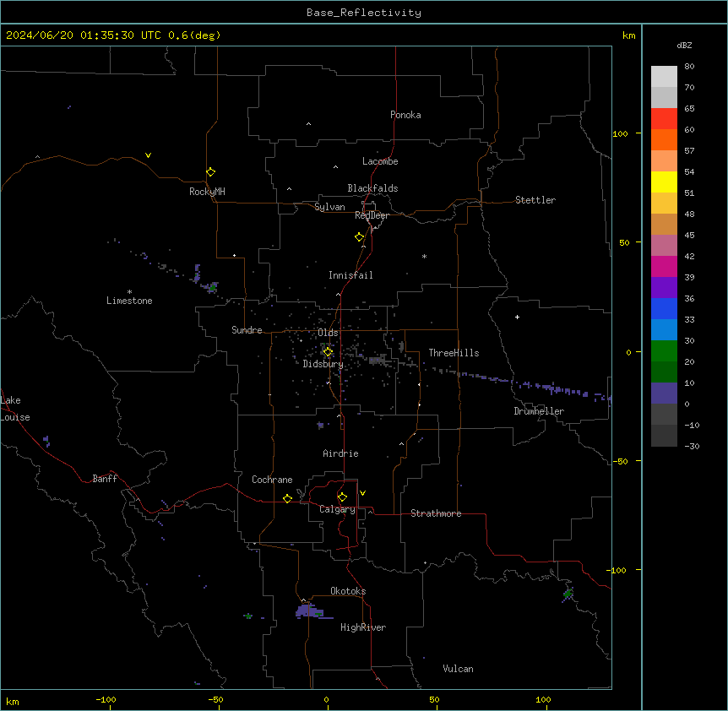Pick the purple 36-39 dBZ legend swatch
The image size is (728, 711).
(664, 288)
